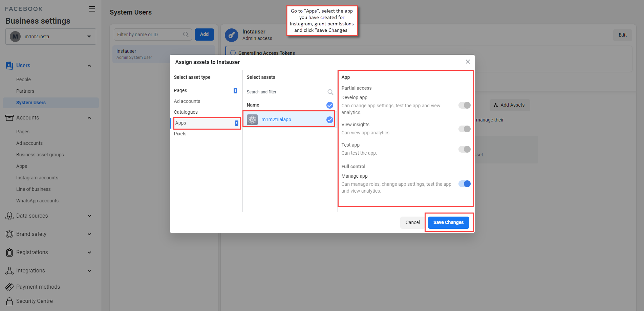Click the Data sources icon
This screenshot has width=644, height=311.
click(9, 216)
